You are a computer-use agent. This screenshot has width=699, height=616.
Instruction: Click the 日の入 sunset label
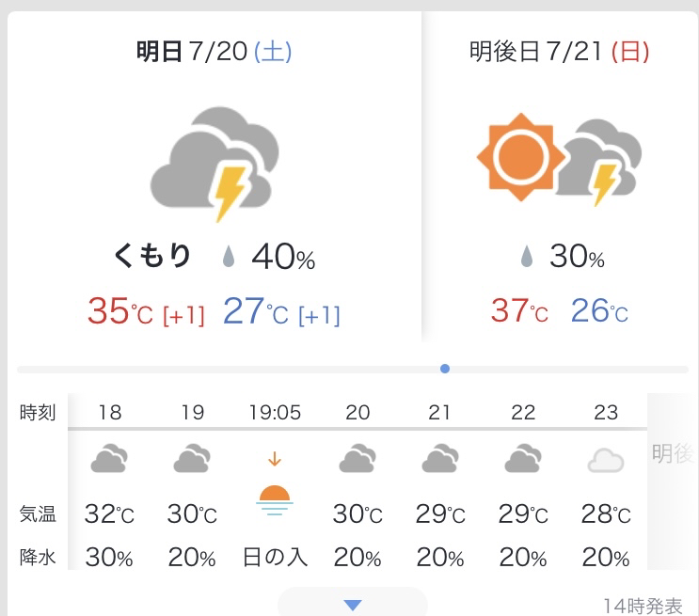click(275, 557)
